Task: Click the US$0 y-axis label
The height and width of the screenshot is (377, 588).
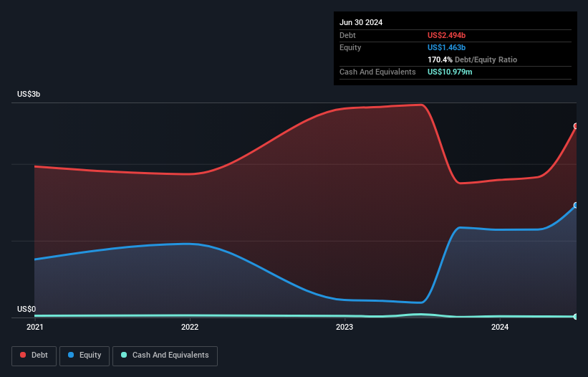Action: coord(26,309)
